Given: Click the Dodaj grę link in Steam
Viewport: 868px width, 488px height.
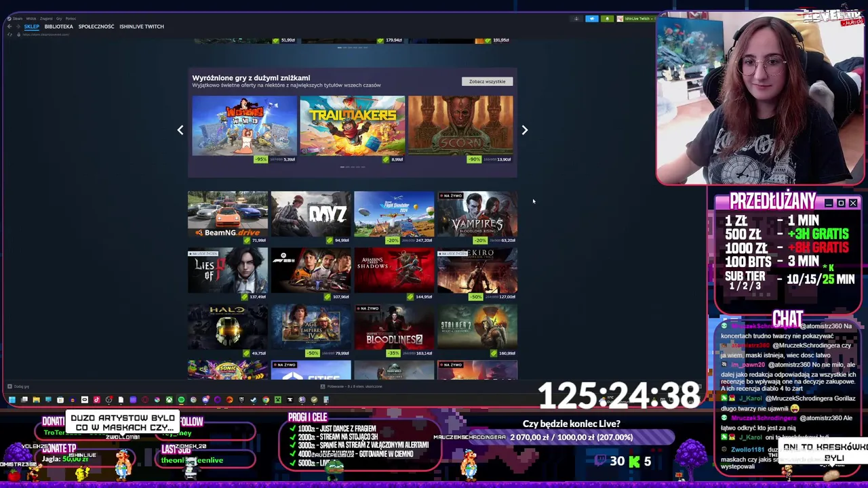Looking at the screenshot, I should point(18,386).
